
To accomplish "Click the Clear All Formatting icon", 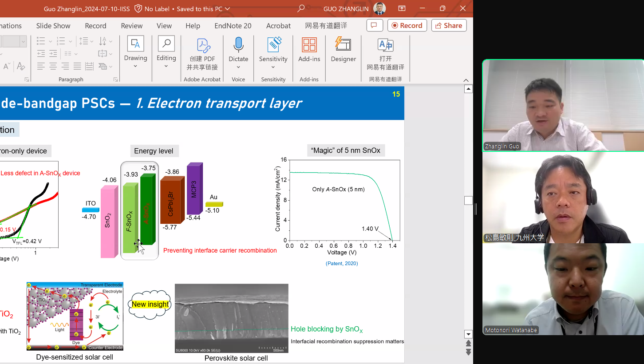I will pos(20,67).
